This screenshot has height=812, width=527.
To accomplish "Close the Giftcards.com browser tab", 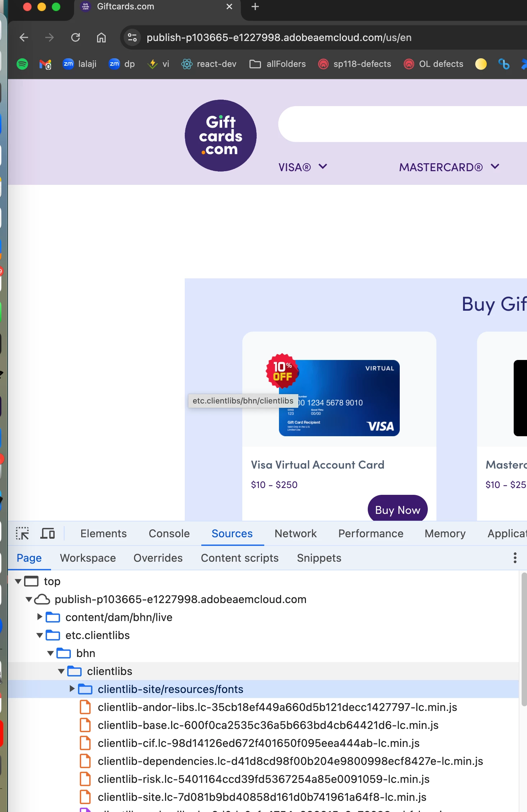I will (229, 6).
